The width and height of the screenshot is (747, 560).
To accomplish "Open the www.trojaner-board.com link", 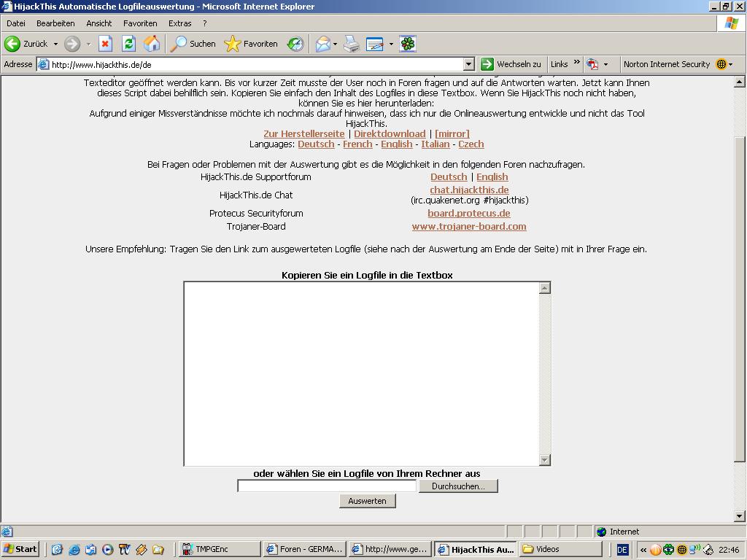I will point(469,227).
